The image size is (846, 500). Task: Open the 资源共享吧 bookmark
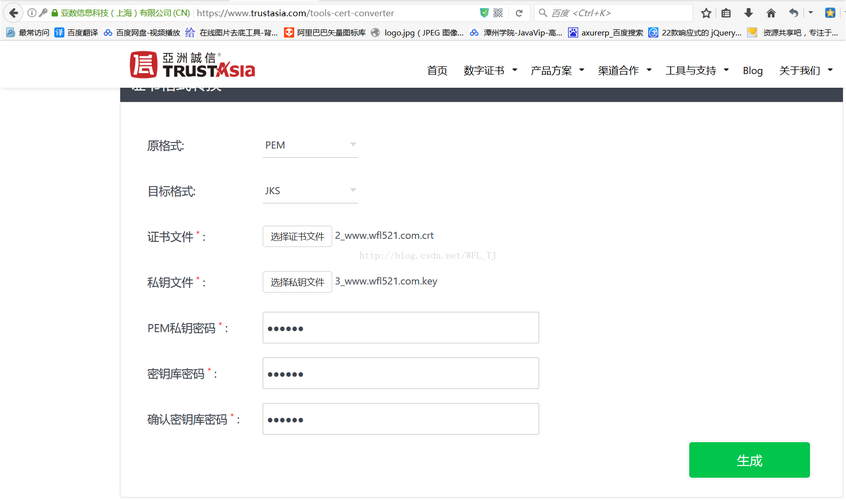pyautogui.click(x=793, y=33)
